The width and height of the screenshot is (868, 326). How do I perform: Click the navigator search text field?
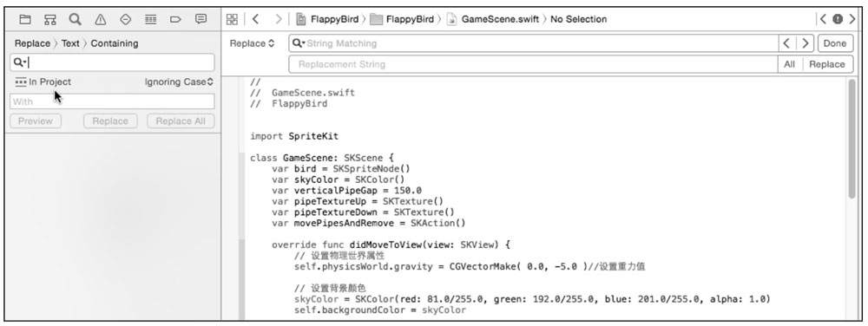coord(112,62)
